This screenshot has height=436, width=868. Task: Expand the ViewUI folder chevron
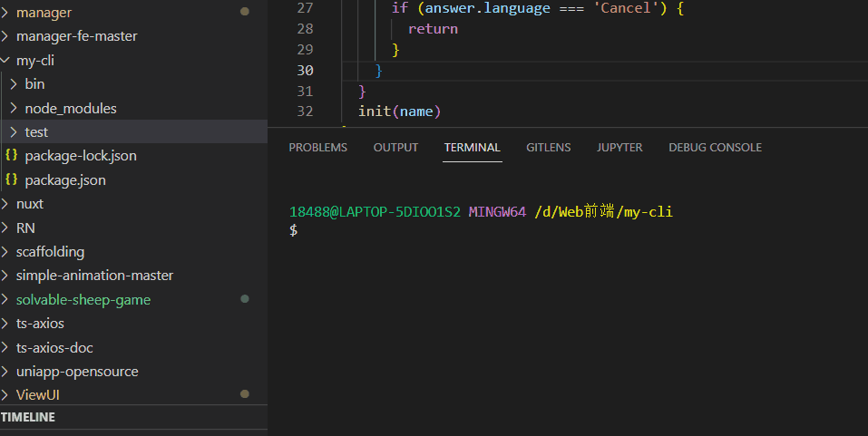[x=5, y=394]
